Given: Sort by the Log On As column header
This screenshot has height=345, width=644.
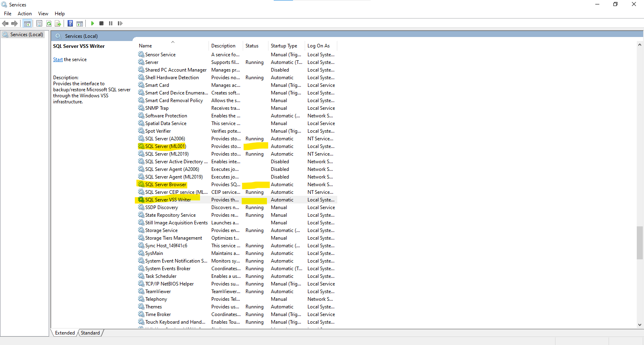Looking at the screenshot, I should [321, 46].
